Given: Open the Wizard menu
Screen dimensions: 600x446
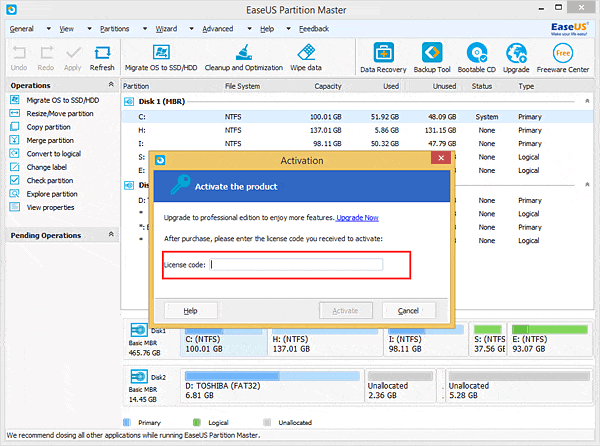Looking at the screenshot, I should click(x=166, y=29).
